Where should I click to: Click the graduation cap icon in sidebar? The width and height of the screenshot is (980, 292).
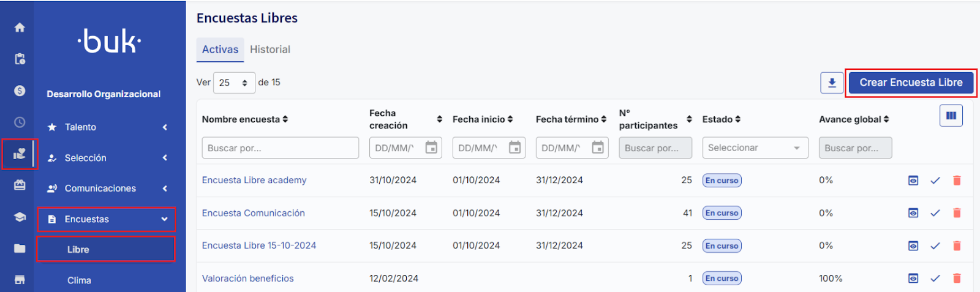(x=20, y=217)
